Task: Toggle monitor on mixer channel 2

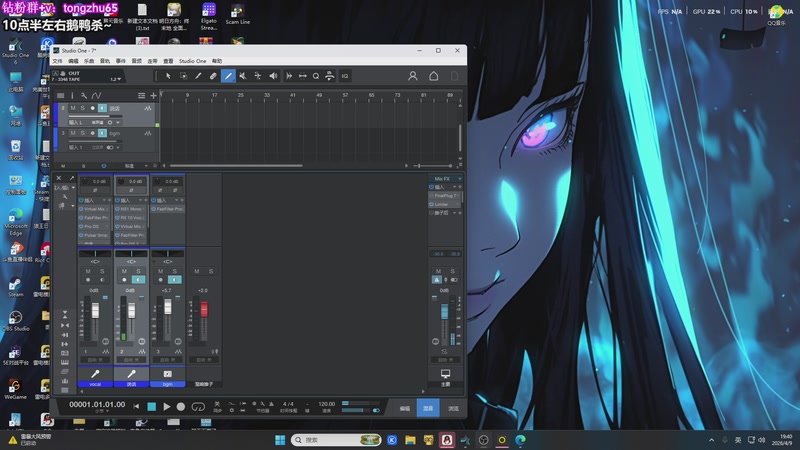Action: (138, 280)
